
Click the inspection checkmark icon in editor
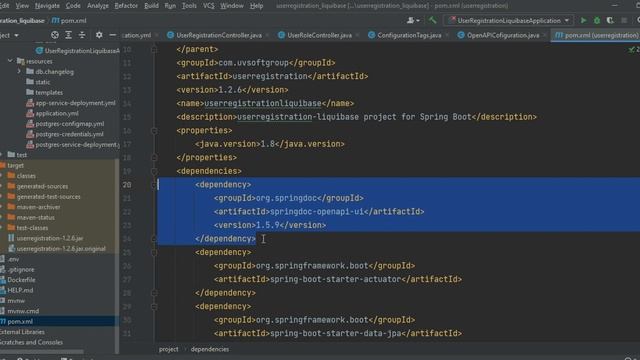pyautogui.click(x=632, y=49)
